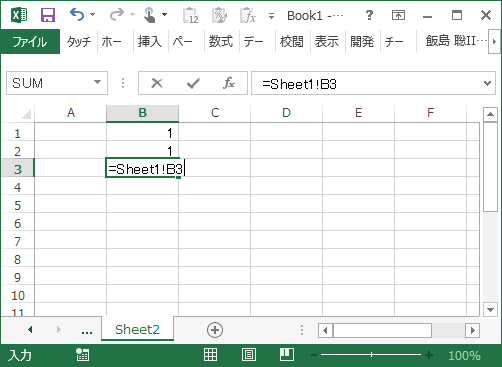
Task: Open Excel Help question mark
Action: pos(369,15)
